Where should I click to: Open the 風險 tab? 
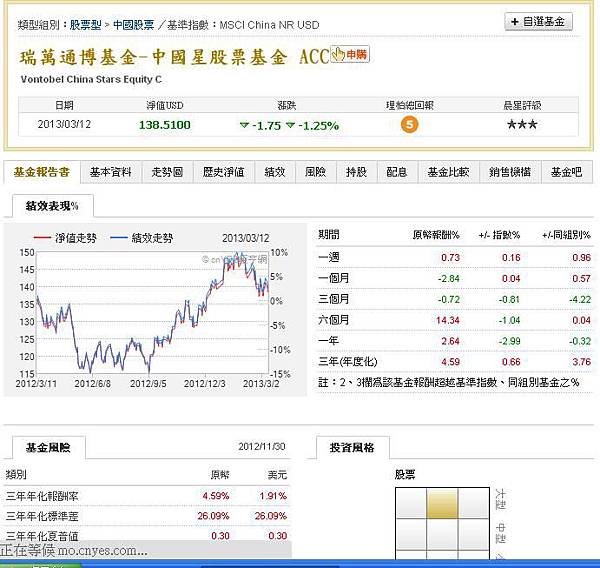click(316, 172)
